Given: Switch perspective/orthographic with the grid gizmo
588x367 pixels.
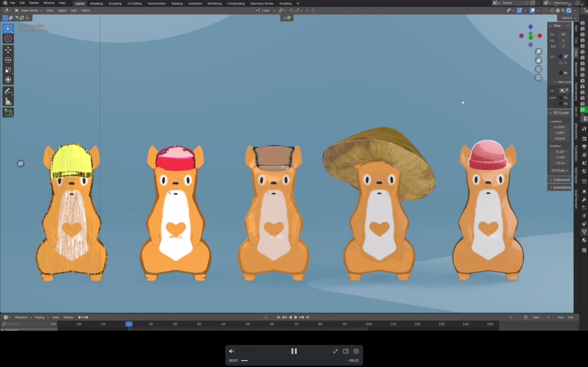Looking at the screenshot, I should click(538, 78).
